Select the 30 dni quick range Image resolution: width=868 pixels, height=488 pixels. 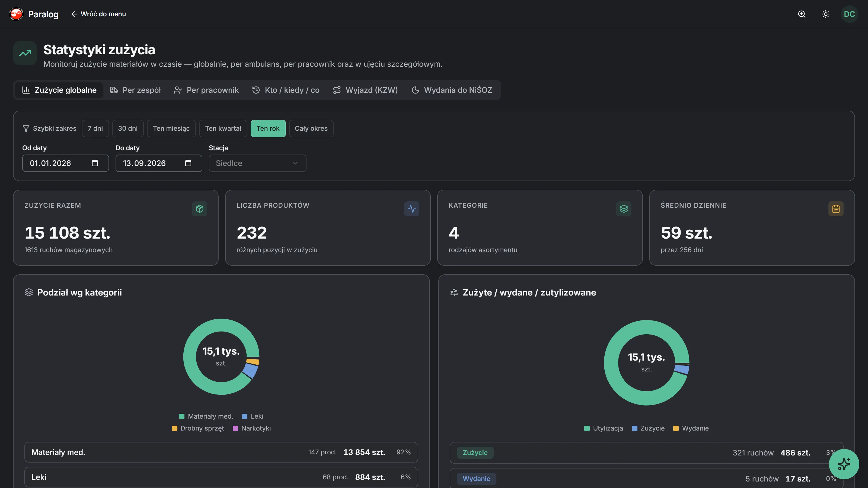(128, 128)
